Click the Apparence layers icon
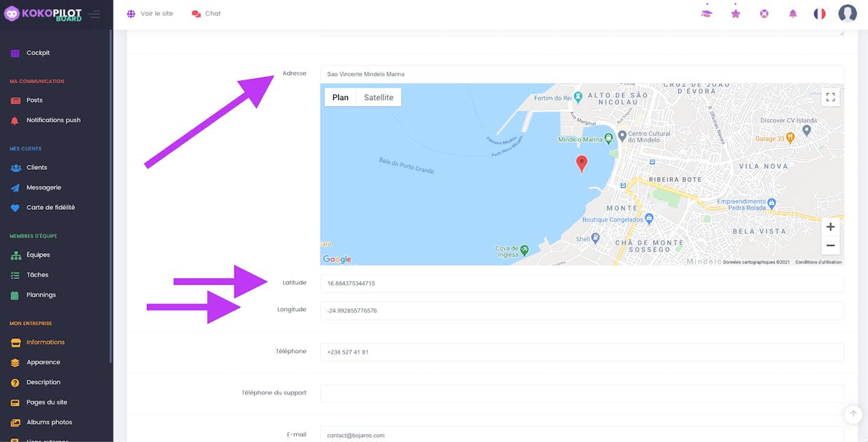 [x=15, y=363]
